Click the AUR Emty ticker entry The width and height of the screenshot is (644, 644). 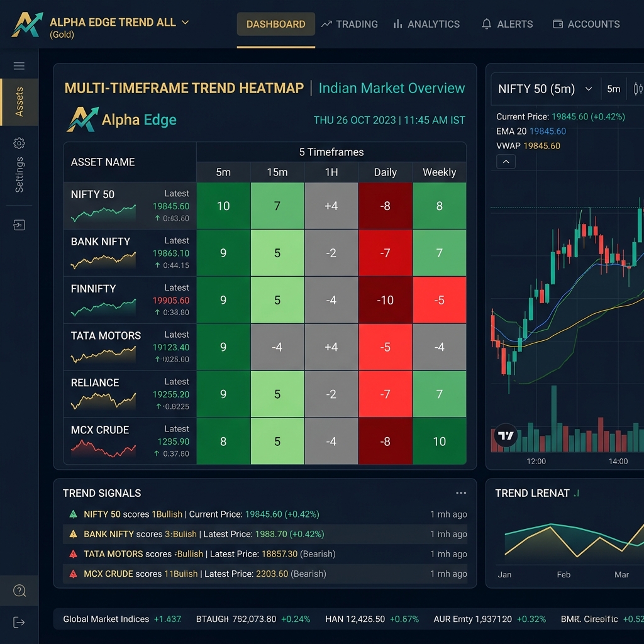[x=489, y=619]
